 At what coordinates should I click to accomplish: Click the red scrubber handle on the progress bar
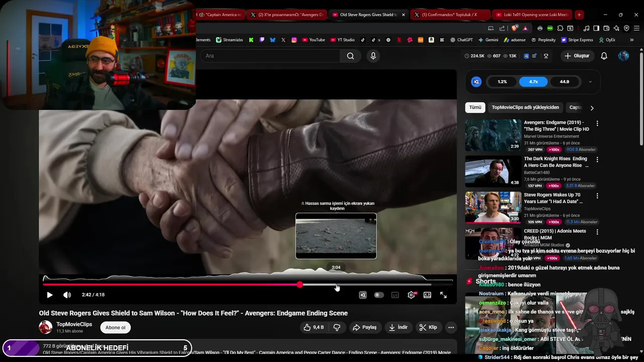(x=300, y=285)
